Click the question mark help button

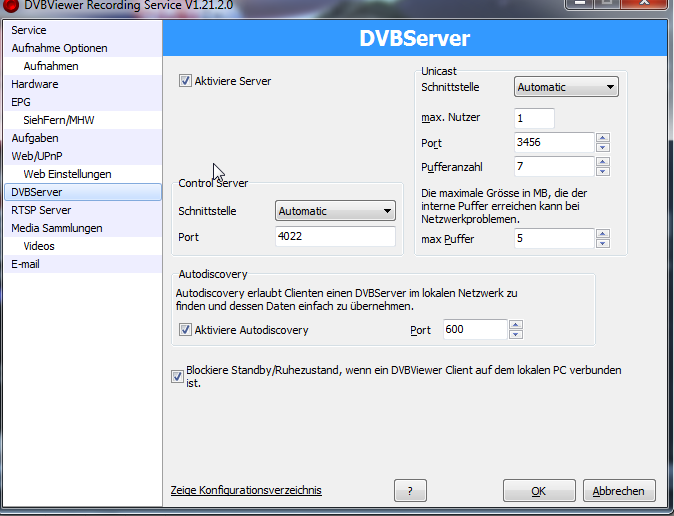tap(417, 491)
